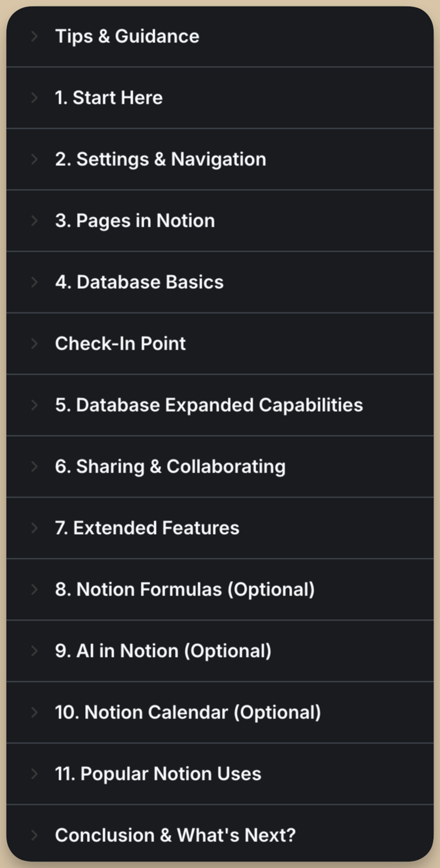Expand the Notion Calendar (Optional) chevron

(34, 712)
